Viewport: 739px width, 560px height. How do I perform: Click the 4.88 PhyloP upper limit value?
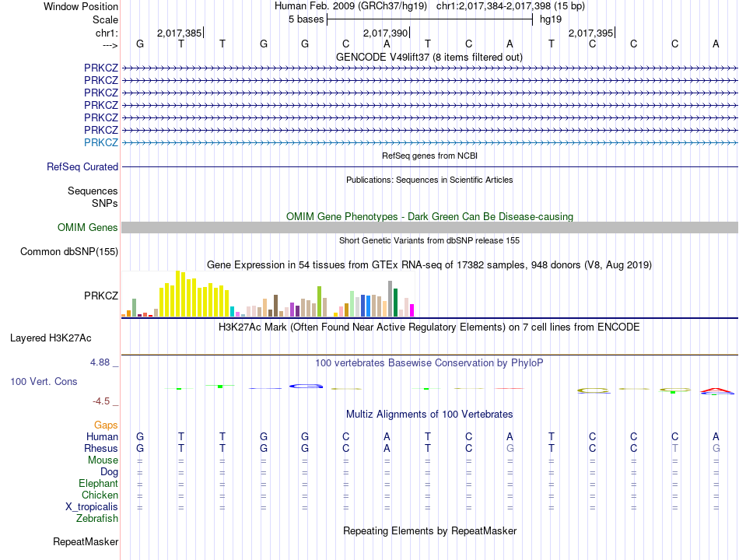[x=100, y=362]
